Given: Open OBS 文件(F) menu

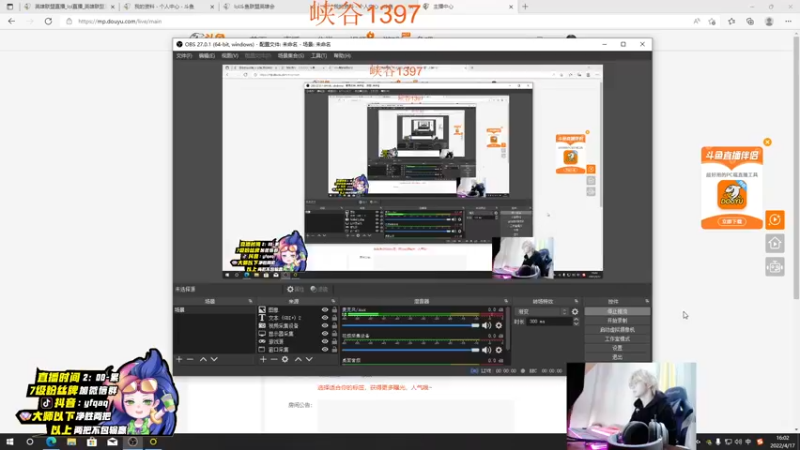Looking at the screenshot, I should point(184,56).
